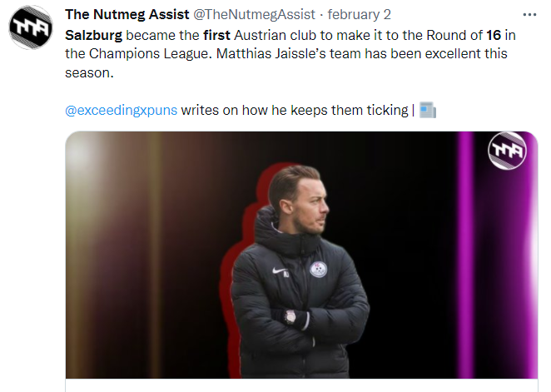Image resolution: width=551 pixels, height=392 pixels.
Task: Open the tweet's three-dot more menu
Action: pos(529,15)
